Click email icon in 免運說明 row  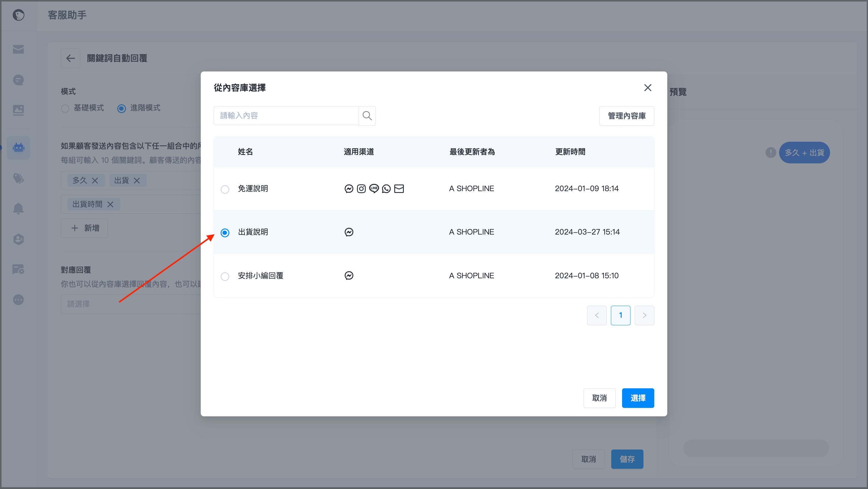[x=399, y=189]
